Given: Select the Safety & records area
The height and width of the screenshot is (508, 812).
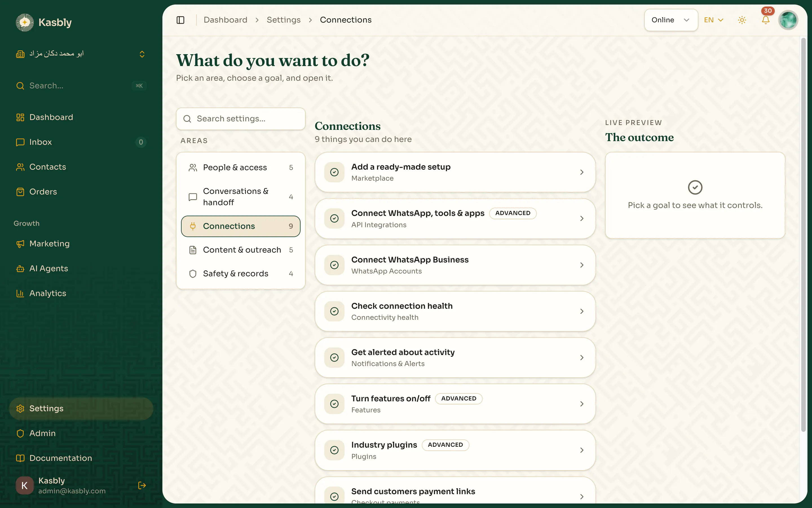Looking at the screenshot, I should 240,273.
